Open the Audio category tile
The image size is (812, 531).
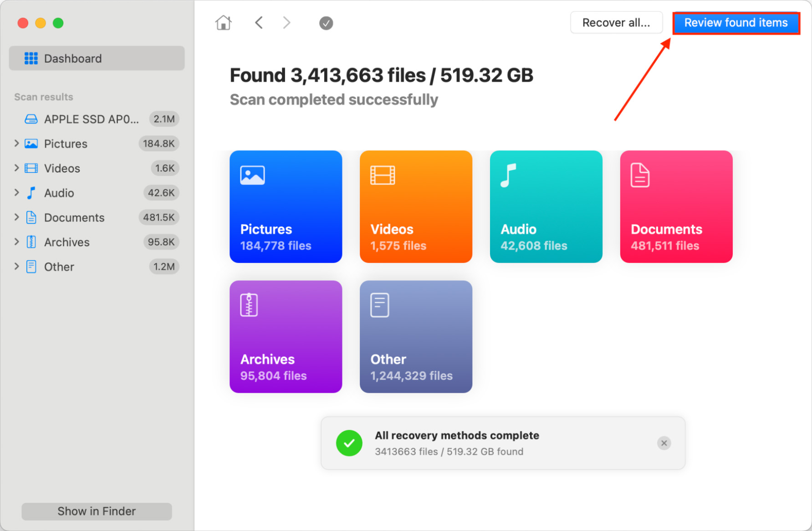click(546, 207)
